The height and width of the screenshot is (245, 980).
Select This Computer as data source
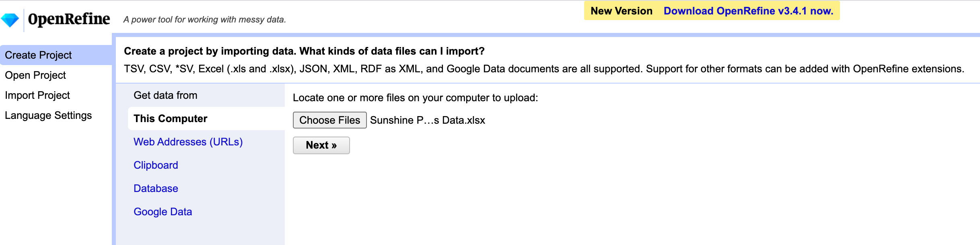170,118
